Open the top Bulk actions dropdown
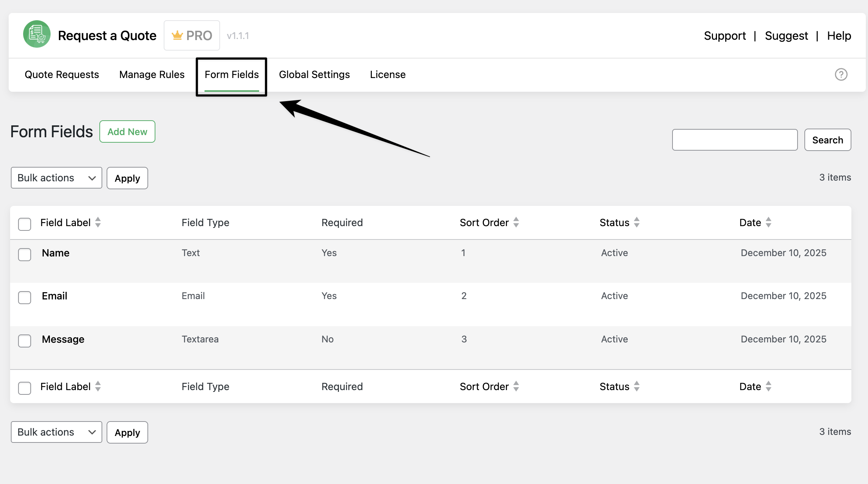This screenshot has width=868, height=484. point(56,178)
